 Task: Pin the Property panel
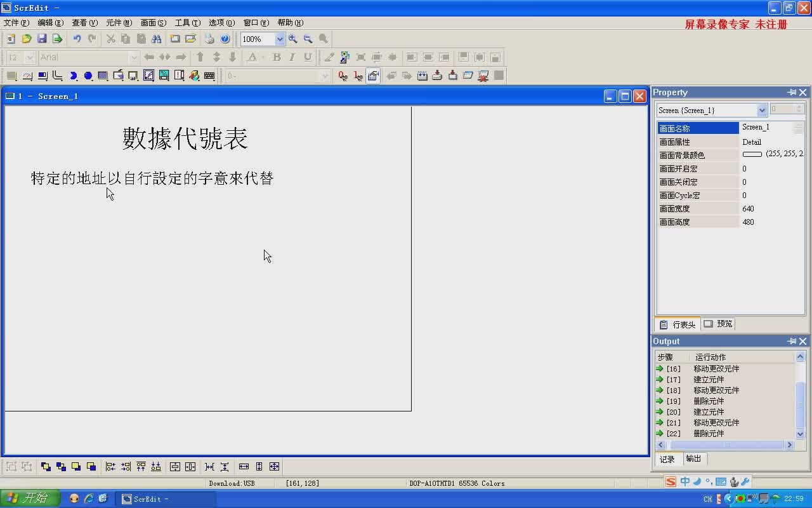tap(792, 93)
